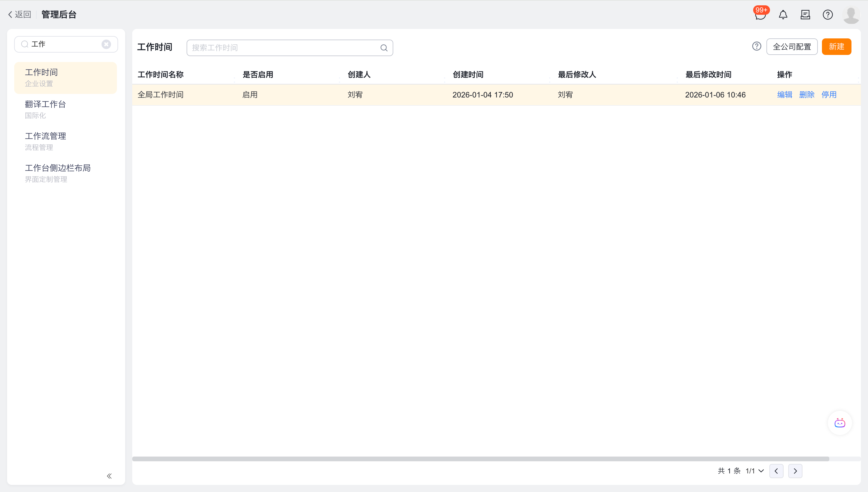
Task: Go to the next page arrow
Action: 795,471
